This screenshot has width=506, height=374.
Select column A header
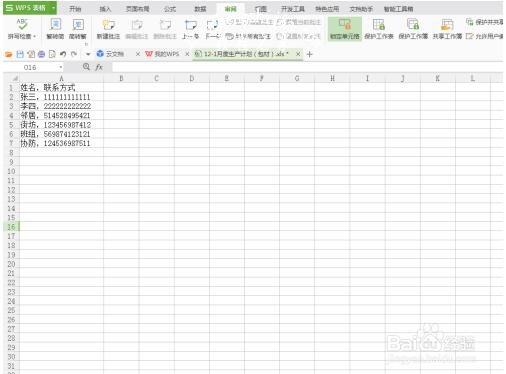click(x=61, y=78)
